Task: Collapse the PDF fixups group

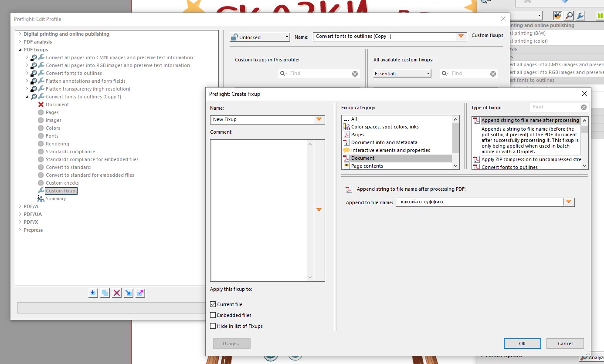Action: click(x=20, y=50)
